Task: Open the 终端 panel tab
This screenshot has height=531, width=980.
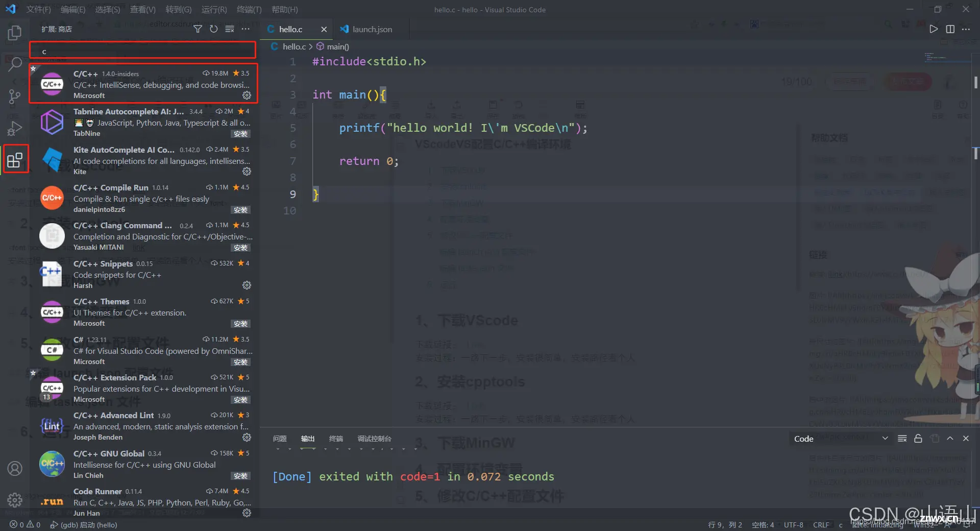Action: pos(336,439)
